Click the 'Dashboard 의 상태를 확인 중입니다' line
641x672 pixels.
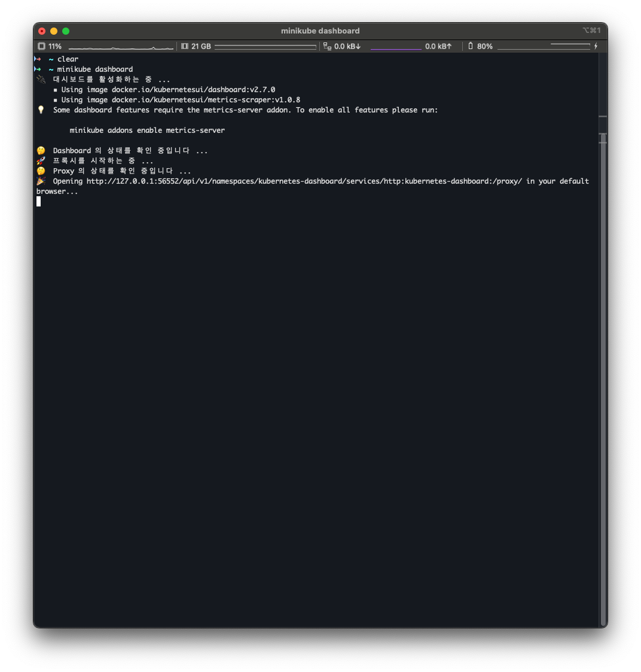click(130, 150)
